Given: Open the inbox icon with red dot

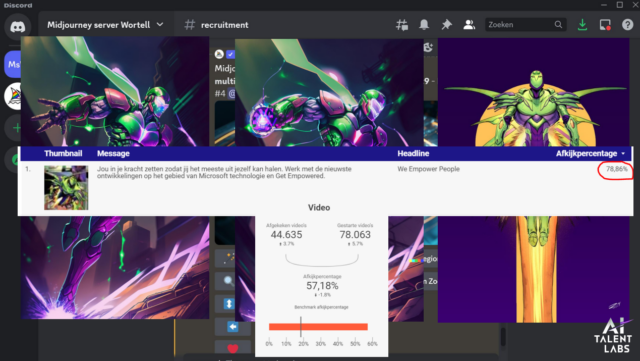Looking at the screenshot, I should pos(605,25).
